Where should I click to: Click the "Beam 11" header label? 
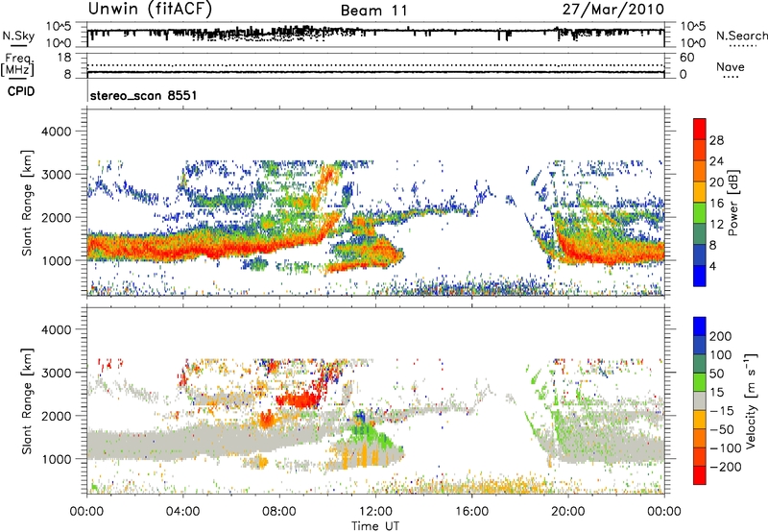coord(373,11)
